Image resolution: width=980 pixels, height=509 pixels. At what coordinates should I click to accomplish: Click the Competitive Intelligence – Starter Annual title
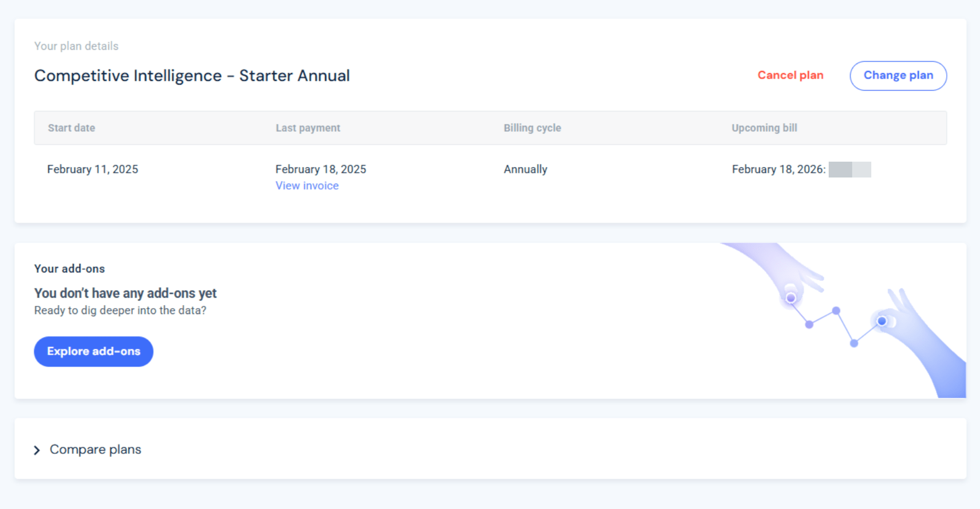tap(192, 75)
